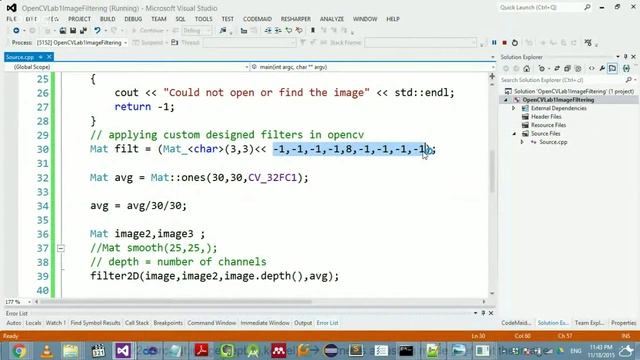
Task: Open the ANALYZE menu
Action: [332, 19]
